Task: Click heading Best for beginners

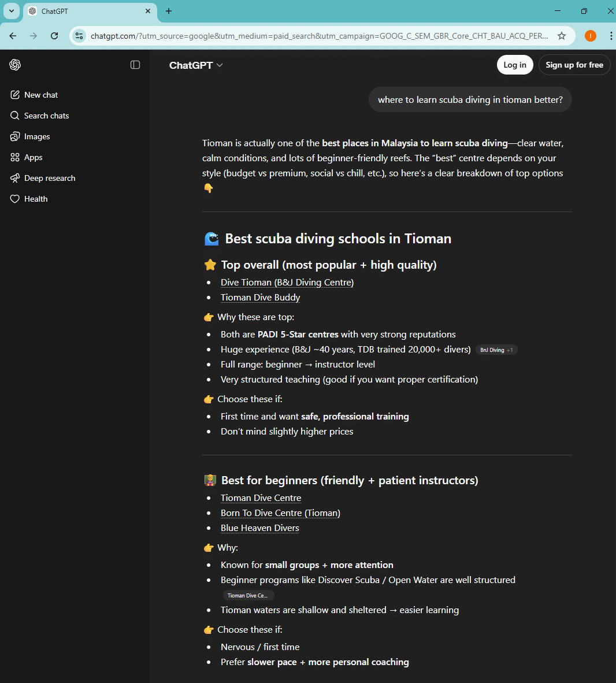Action: click(350, 480)
